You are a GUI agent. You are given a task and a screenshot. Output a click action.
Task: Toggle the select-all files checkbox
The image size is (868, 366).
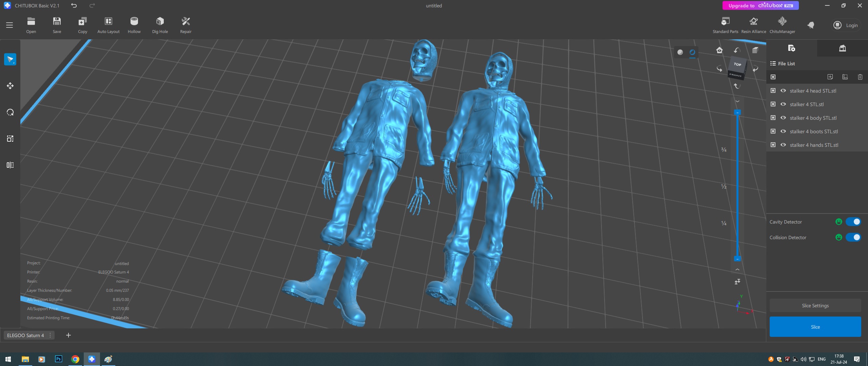click(x=773, y=77)
